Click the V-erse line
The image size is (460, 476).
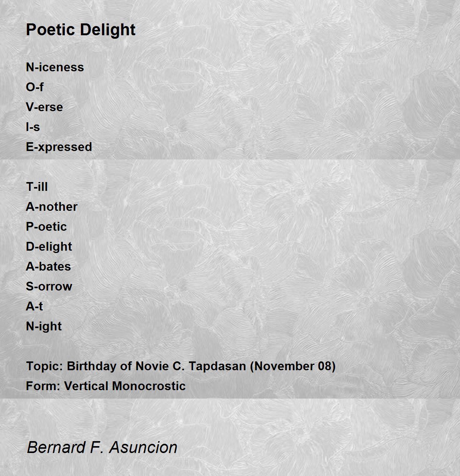tap(44, 107)
